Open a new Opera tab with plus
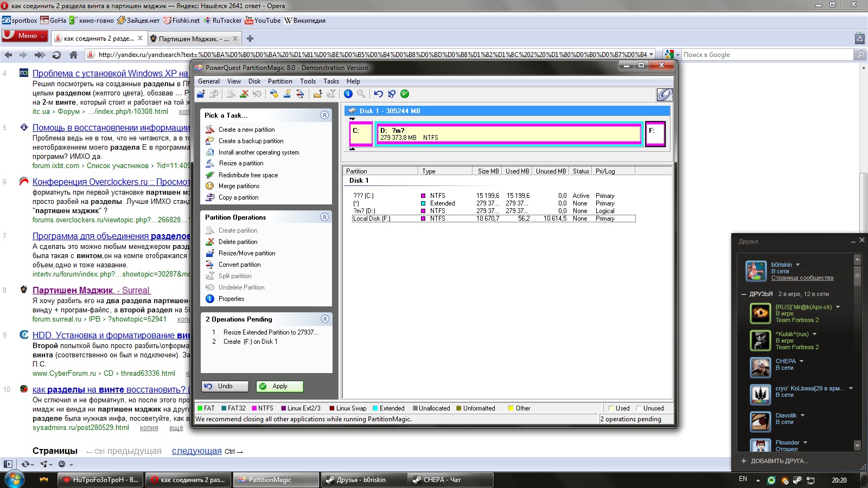 250,38
